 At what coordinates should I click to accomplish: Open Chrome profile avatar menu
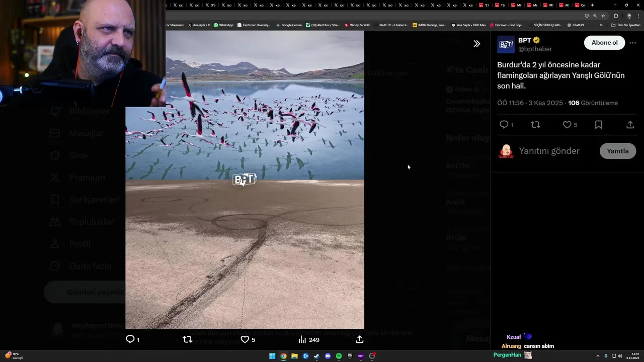coord(629,16)
